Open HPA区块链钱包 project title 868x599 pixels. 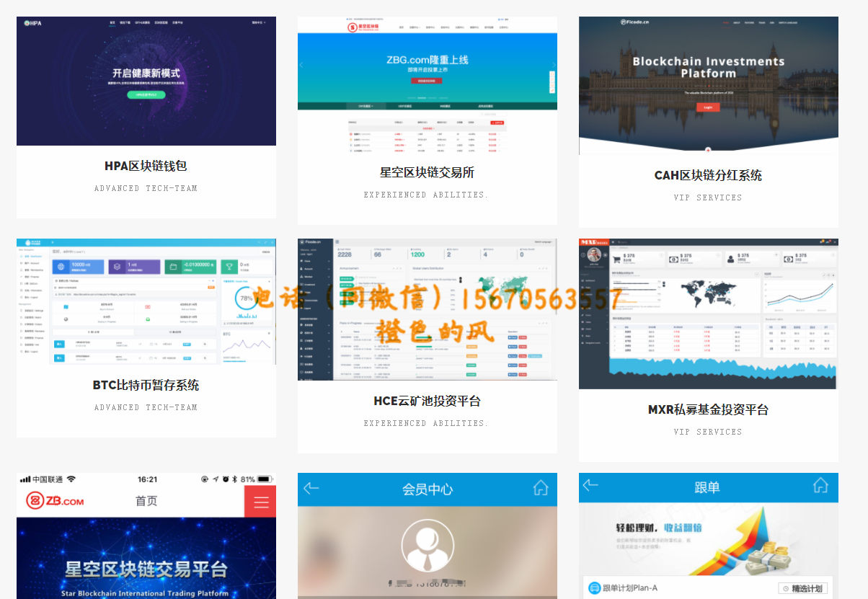click(x=146, y=166)
